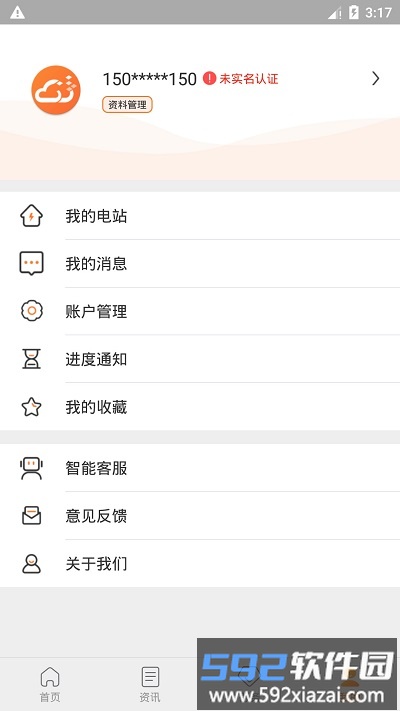
Task: Tap the battery icon in status bar
Action: 354,12
